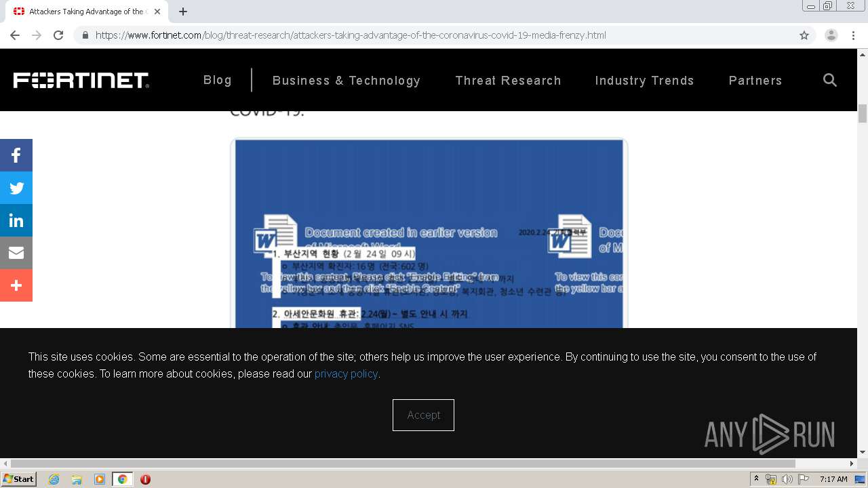Reload the current page
This screenshot has width=868, height=488.
pos(58,35)
